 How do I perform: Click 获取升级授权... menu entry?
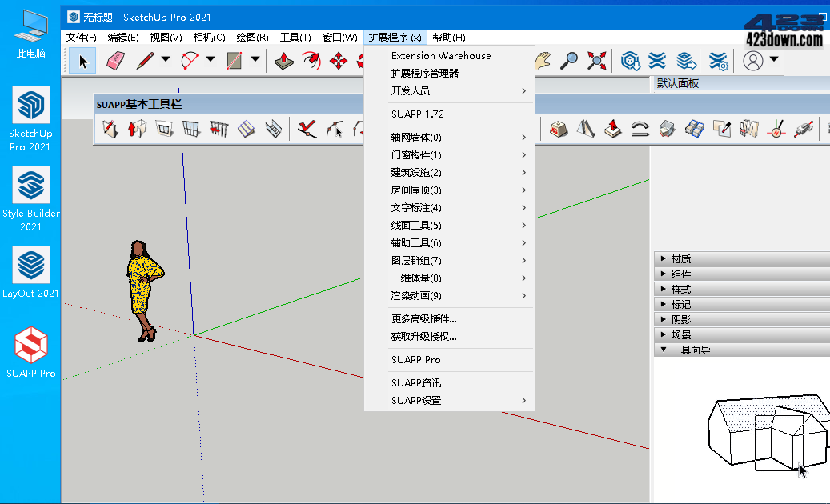click(x=449, y=336)
